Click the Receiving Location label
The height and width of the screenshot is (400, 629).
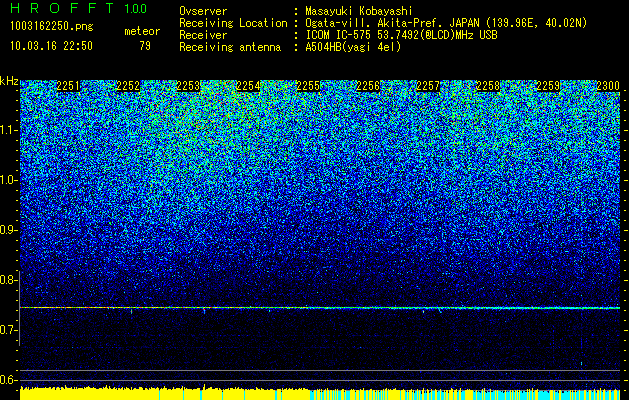[233, 23]
